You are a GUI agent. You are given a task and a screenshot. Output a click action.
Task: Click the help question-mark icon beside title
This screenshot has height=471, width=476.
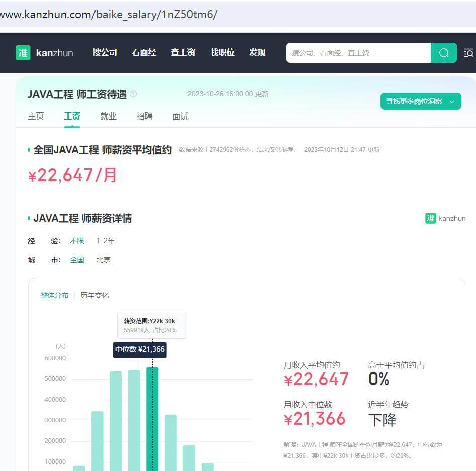click(133, 94)
